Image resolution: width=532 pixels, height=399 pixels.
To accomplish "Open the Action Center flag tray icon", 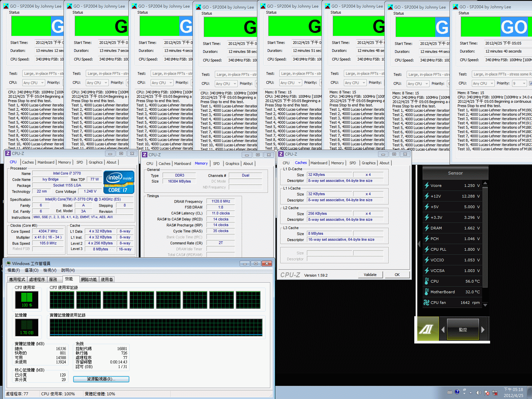I will (487, 393).
